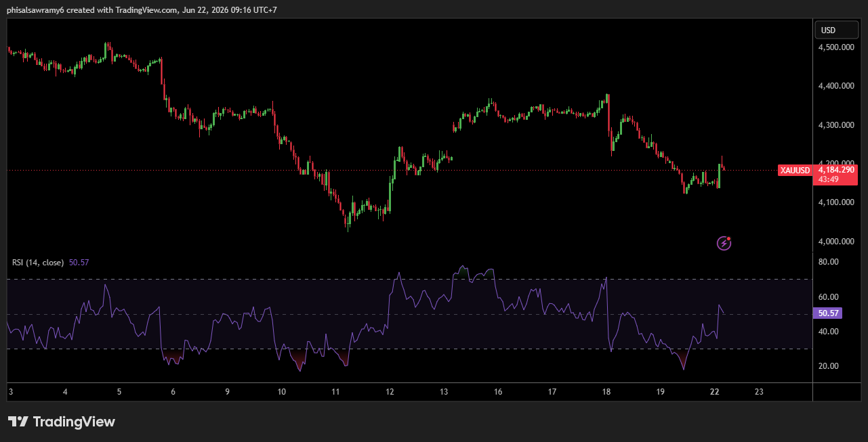Screen dimensions: 868x442
Task: Click the 4,000.000 price axis label
Action: coord(835,242)
